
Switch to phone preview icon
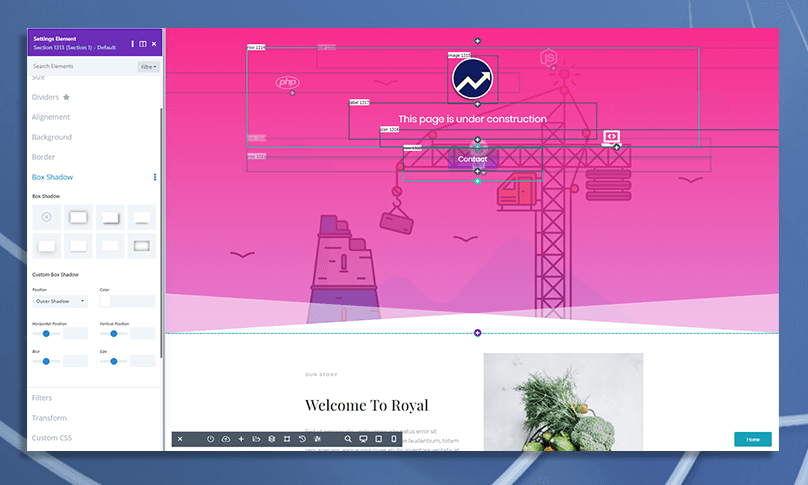click(x=394, y=439)
